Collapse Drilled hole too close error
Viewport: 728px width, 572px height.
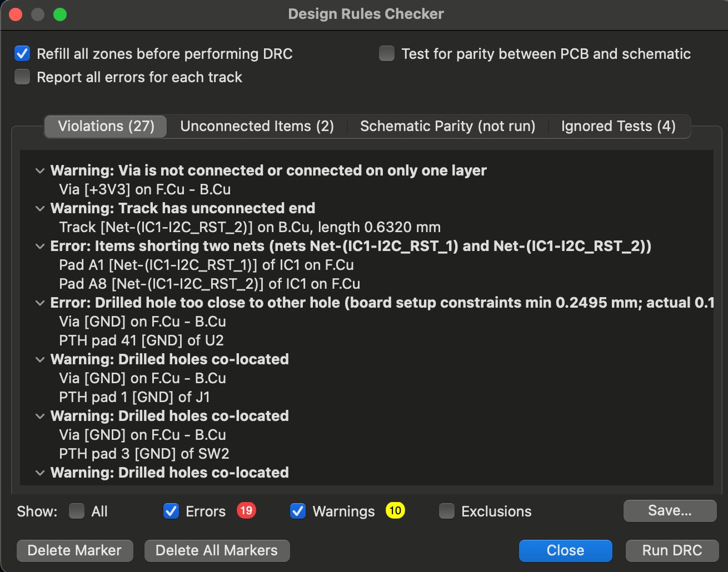pyautogui.click(x=40, y=303)
